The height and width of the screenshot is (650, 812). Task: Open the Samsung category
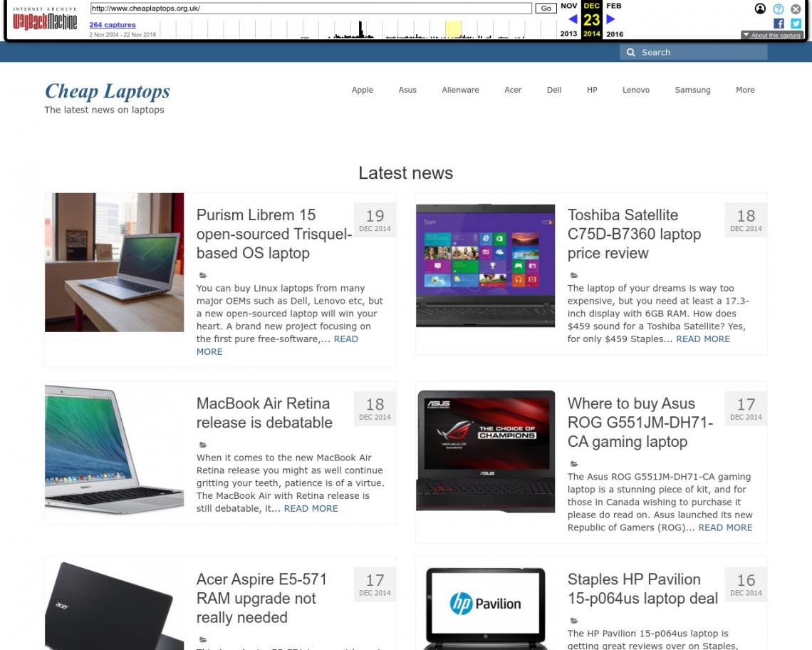(x=692, y=90)
